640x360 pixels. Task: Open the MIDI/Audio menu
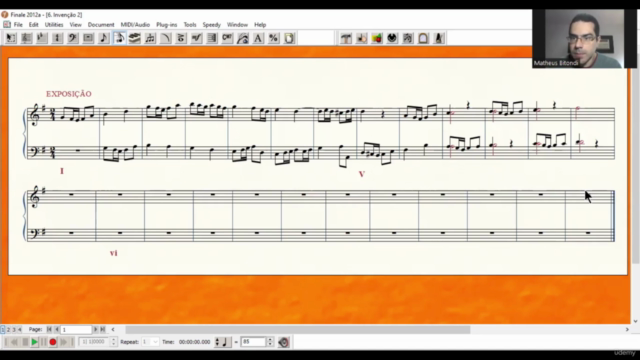pyautogui.click(x=135, y=24)
